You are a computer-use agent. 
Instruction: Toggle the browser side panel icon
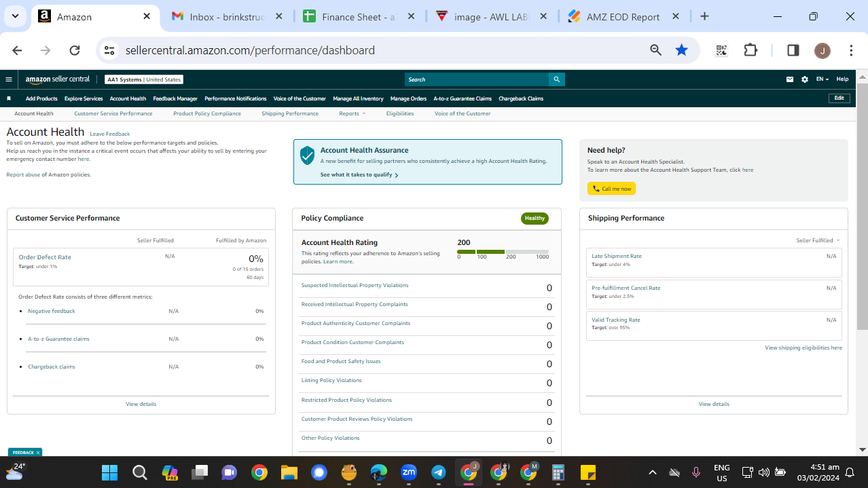click(x=793, y=50)
